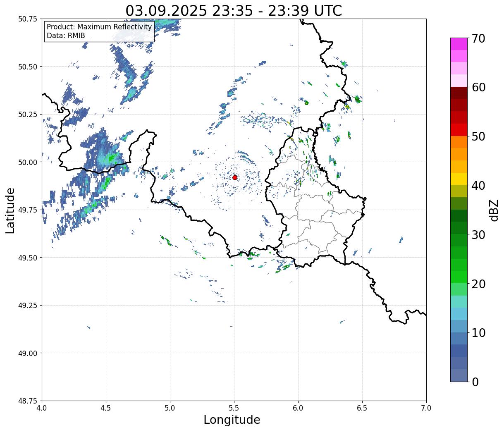
Task: Click the colorbar tick label 60
Action: [478, 87]
